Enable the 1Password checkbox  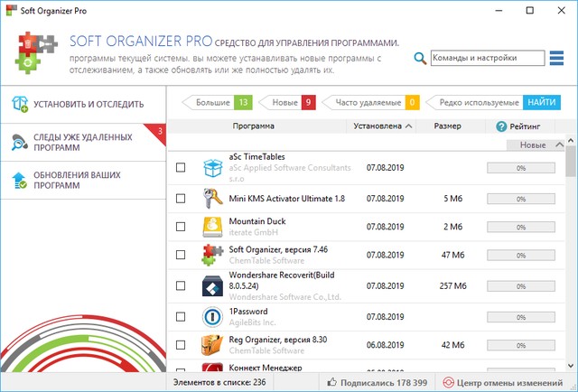click(x=181, y=317)
